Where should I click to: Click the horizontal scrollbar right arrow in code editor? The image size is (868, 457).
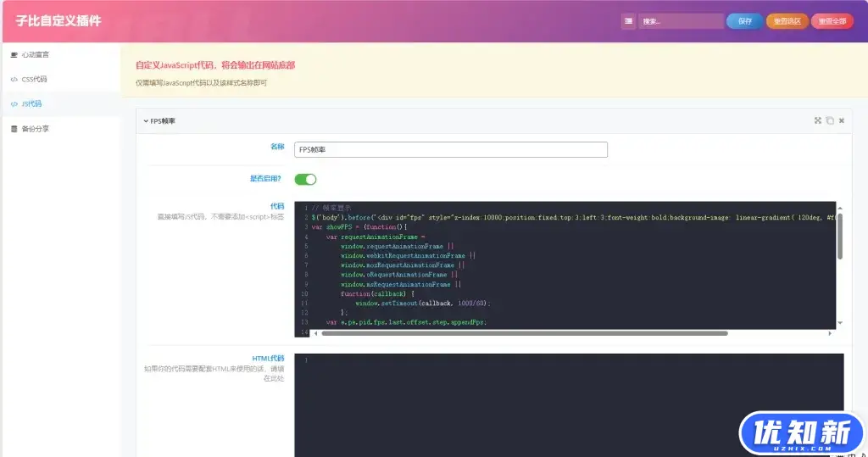click(x=830, y=333)
